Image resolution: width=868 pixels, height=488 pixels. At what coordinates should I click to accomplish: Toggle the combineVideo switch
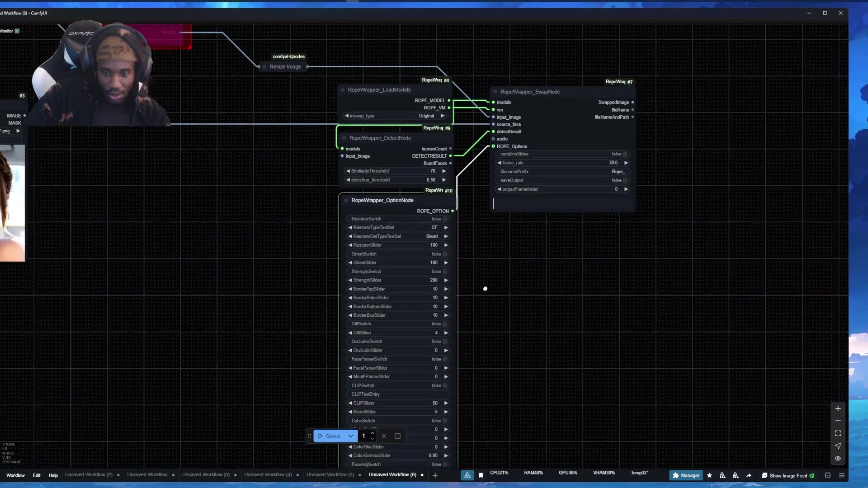[625, 154]
